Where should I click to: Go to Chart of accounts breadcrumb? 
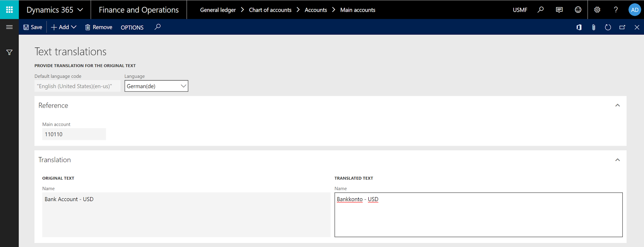pos(270,10)
